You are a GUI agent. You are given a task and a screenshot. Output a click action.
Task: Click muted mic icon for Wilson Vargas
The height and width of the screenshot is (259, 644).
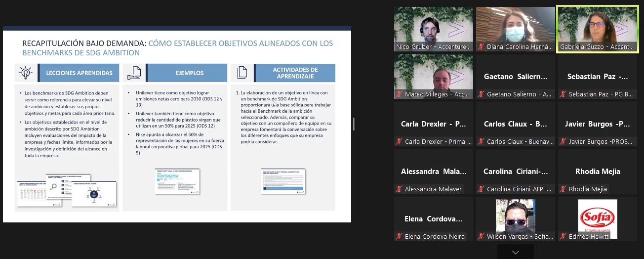pos(481,237)
